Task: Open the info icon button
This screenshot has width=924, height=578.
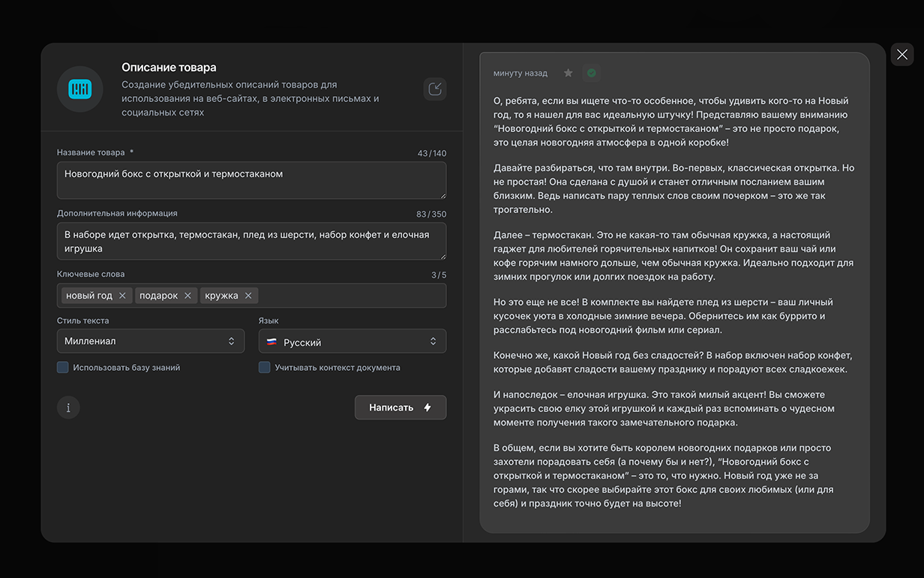Action: [x=68, y=408]
